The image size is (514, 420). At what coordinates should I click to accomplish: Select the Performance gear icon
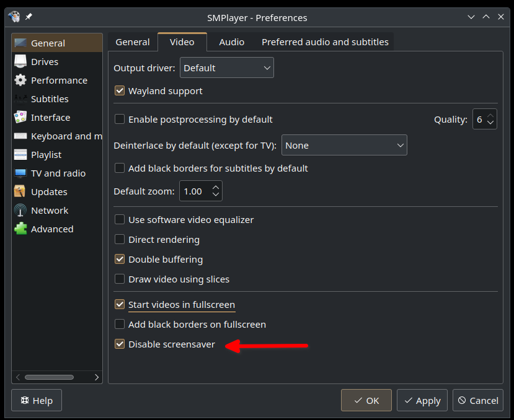[20, 81]
